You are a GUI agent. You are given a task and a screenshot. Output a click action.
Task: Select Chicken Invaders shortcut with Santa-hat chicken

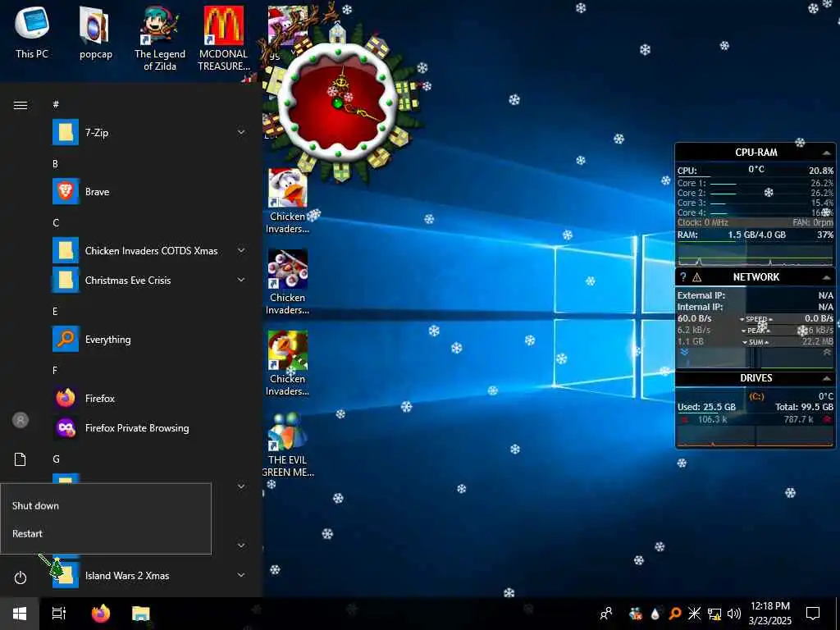[x=288, y=201]
